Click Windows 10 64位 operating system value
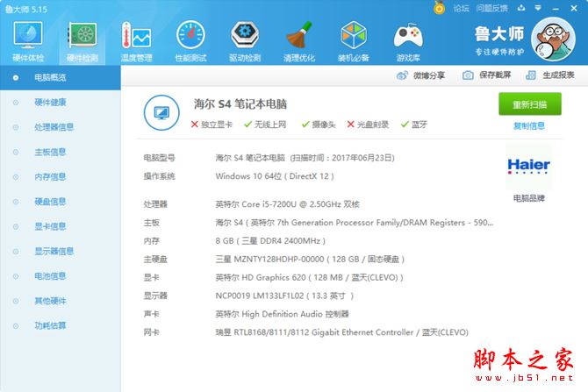The image size is (588, 392). [275, 176]
